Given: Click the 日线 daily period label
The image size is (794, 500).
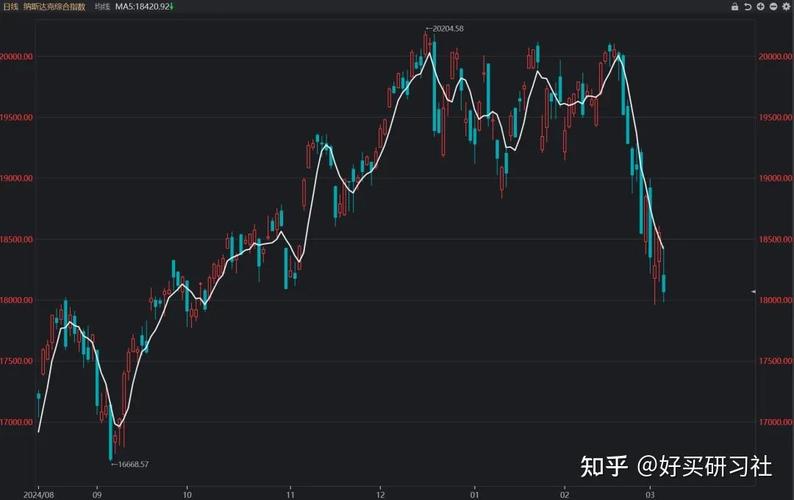Looking at the screenshot, I should click(x=11, y=7).
